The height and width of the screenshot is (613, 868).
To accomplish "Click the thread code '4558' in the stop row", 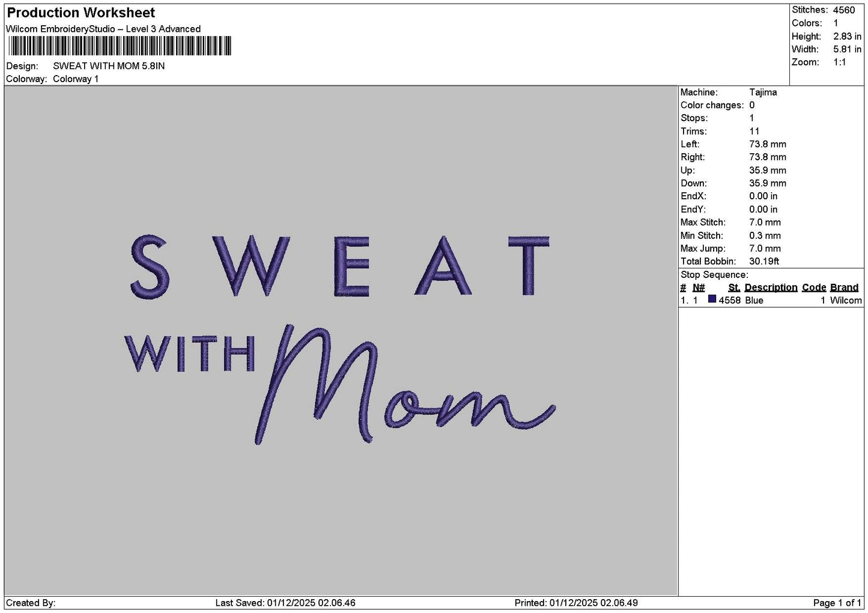I will [x=729, y=301].
